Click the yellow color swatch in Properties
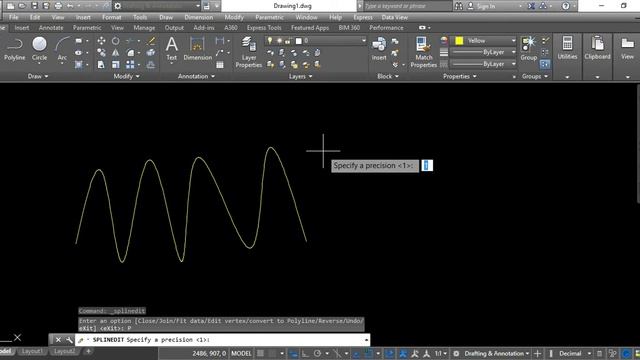This screenshot has height=360, width=640. pyautogui.click(x=459, y=40)
